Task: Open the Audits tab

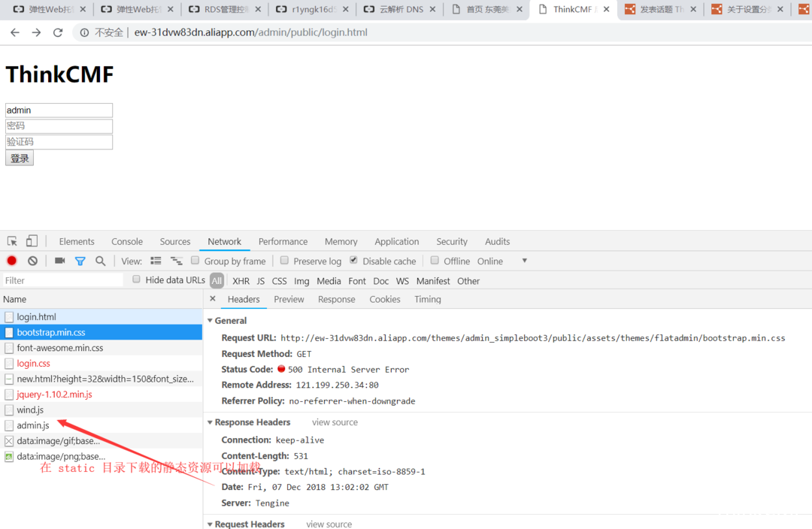Action: [x=497, y=242]
